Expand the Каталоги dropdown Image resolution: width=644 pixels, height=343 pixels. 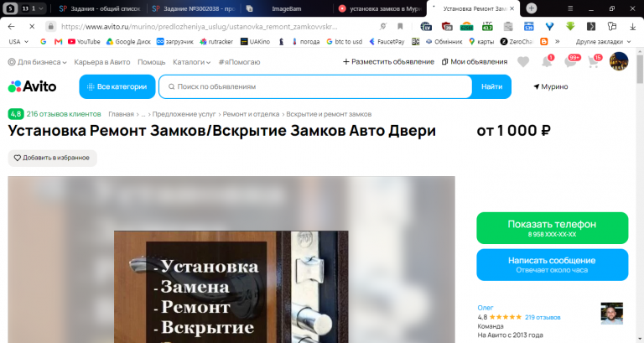pos(191,62)
